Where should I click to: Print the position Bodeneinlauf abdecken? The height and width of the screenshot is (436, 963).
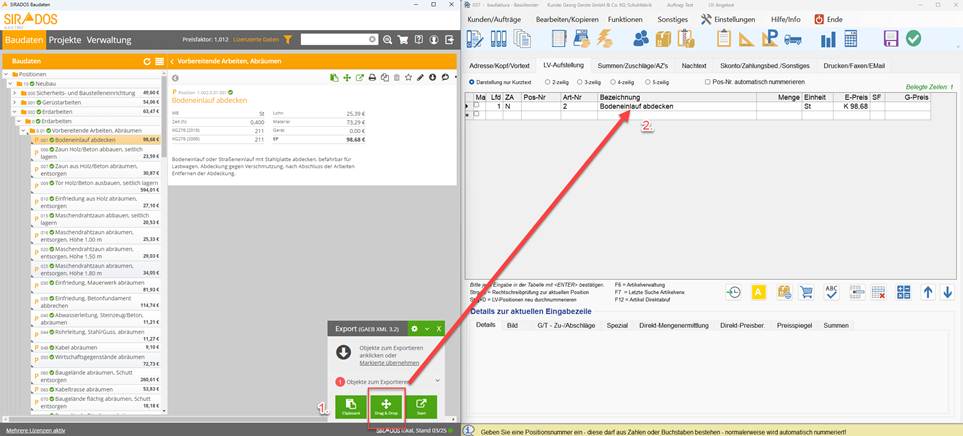point(372,77)
